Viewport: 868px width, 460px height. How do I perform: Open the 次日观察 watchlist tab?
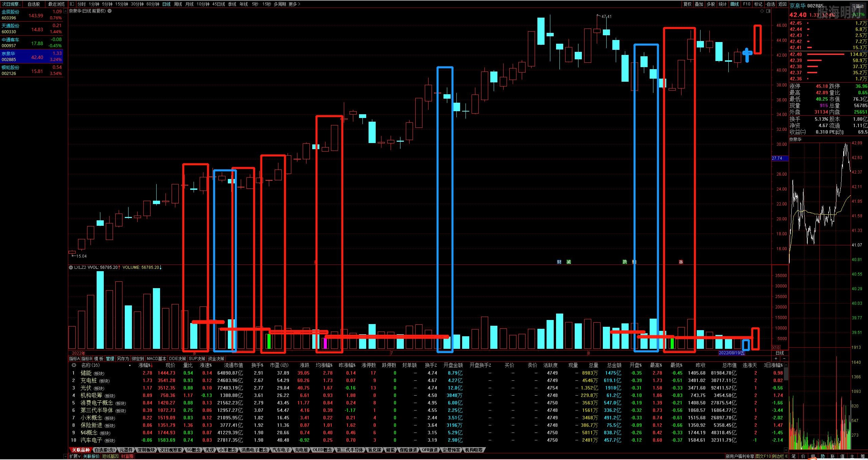click(11, 4)
